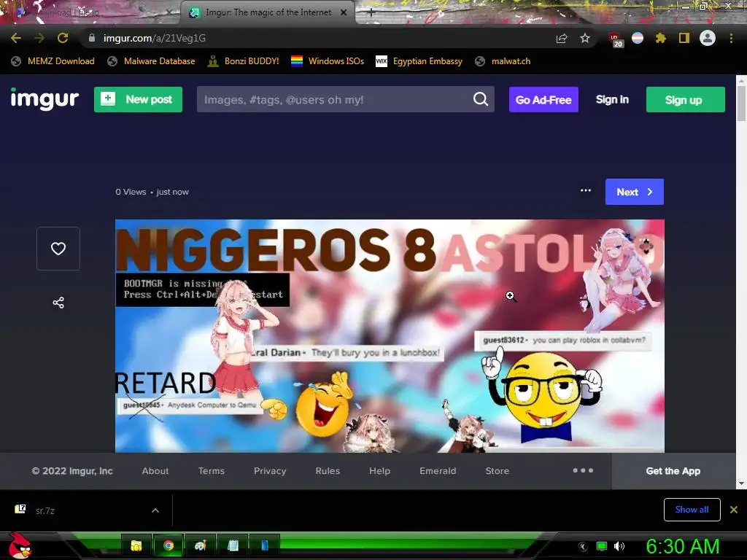Expand more footer links with three dots
Screen dimensions: 747x560
(x=583, y=470)
